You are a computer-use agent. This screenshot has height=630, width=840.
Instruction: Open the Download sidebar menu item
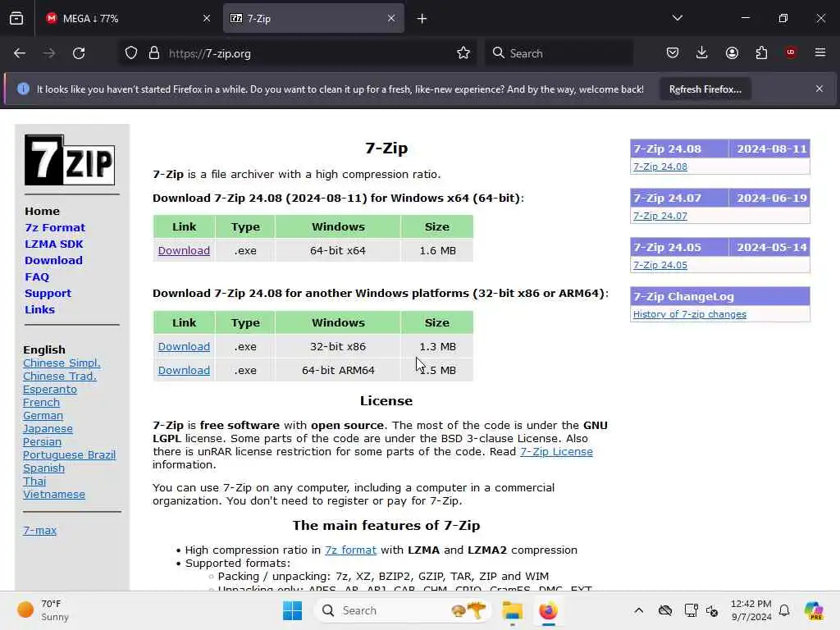coord(53,260)
